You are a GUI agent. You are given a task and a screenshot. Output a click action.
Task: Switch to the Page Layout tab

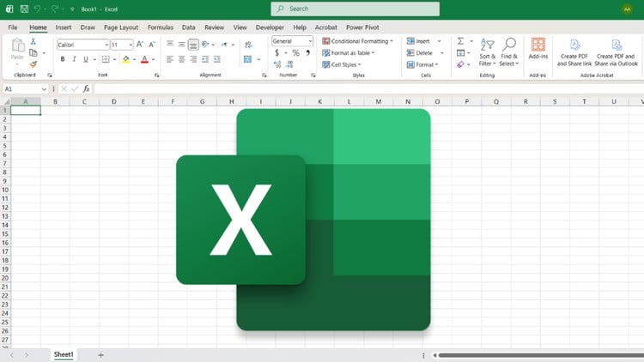click(x=121, y=27)
